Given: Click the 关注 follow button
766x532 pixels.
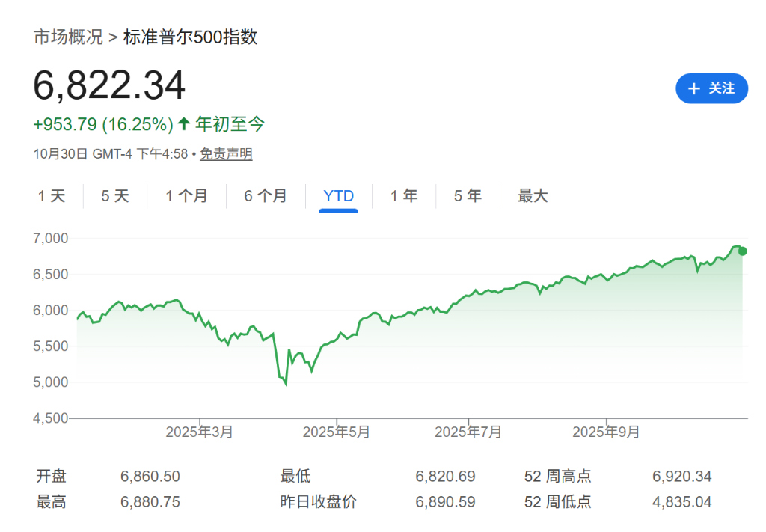Looking at the screenshot, I should pos(711,88).
